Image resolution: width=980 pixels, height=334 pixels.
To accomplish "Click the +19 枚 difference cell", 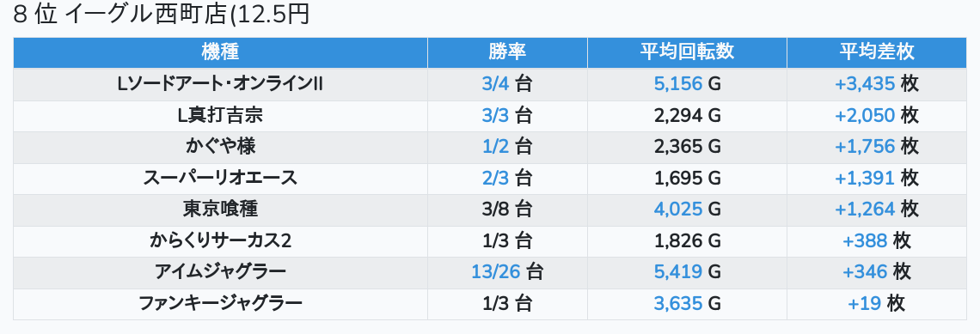I will pos(876,304).
